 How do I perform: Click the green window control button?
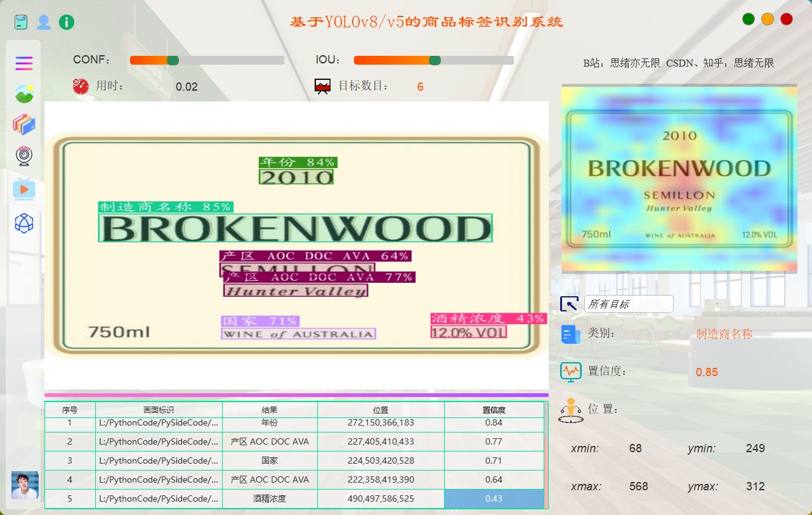749,19
